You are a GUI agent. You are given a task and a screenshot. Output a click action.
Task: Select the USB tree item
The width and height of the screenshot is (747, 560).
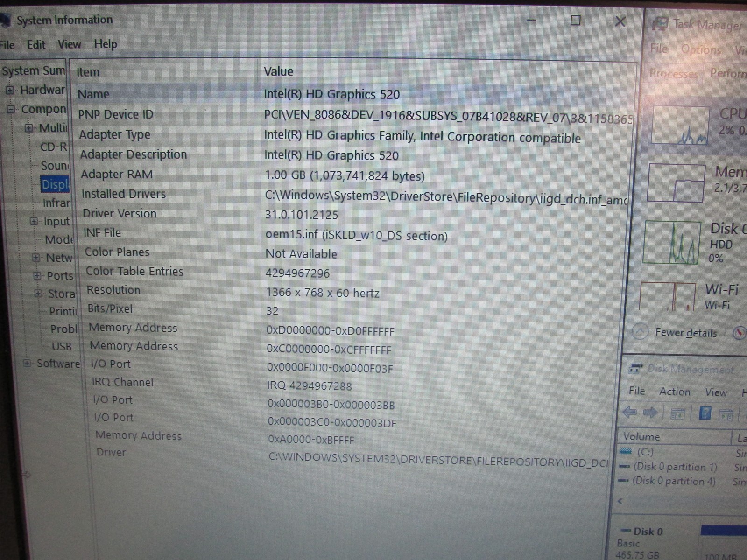click(x=62, y=347)
